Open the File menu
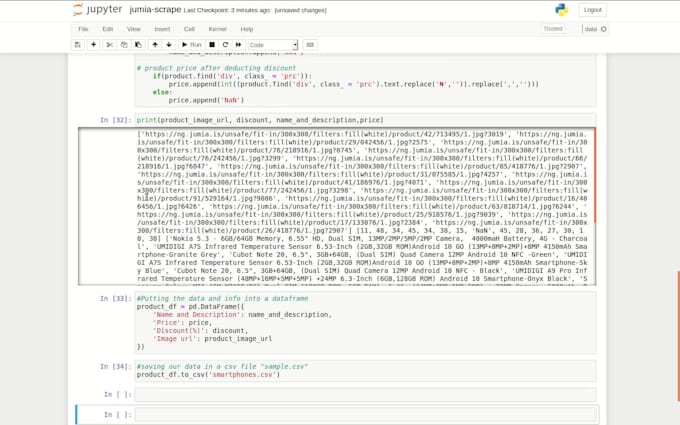 [83, 29]
